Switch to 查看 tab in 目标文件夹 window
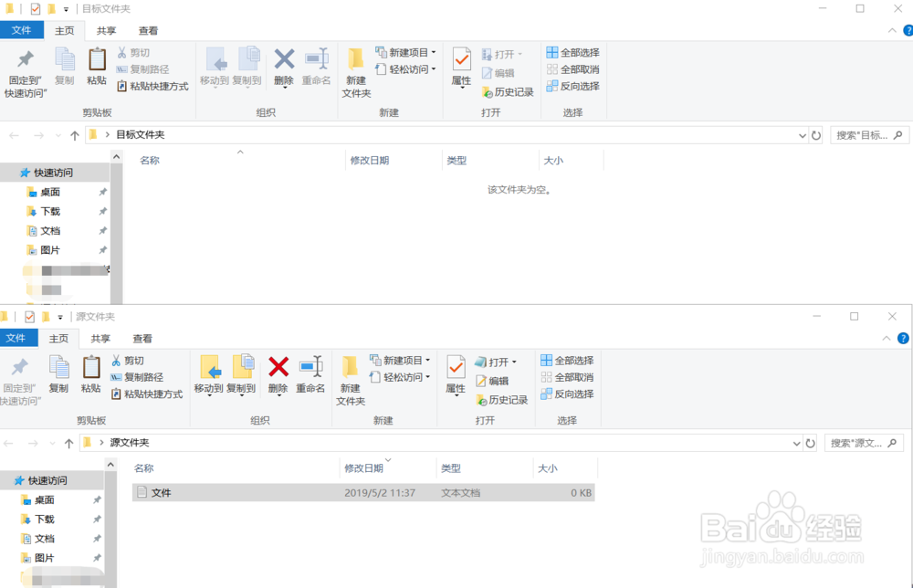This screenshot has width=913, height=588. [148, 30]
